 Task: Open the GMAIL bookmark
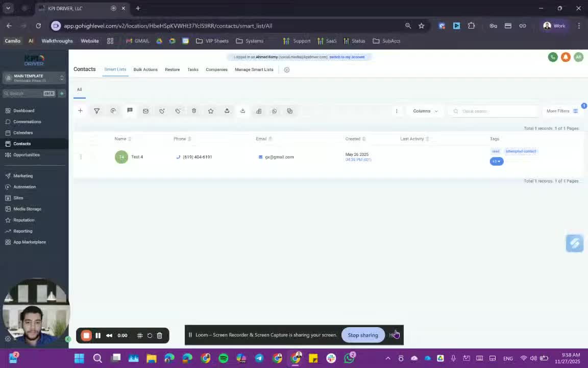[x=138, y=41]
